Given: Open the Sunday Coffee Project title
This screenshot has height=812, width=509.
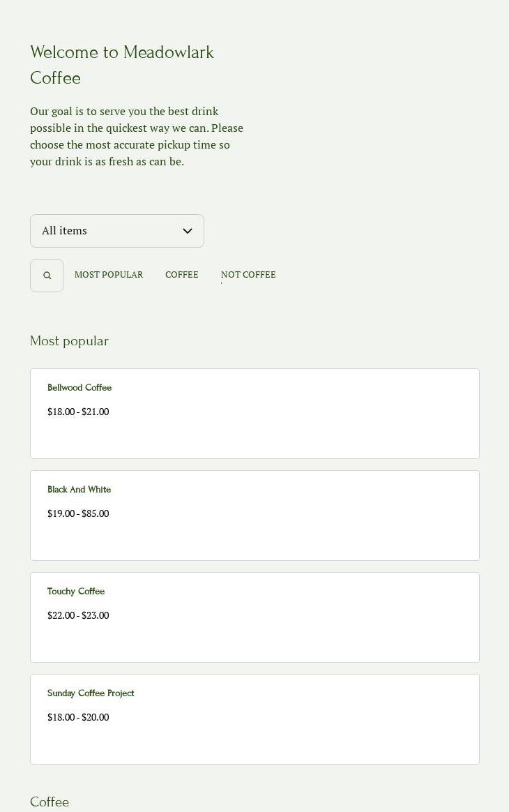Looking at the screenshot, I should 91,693.
